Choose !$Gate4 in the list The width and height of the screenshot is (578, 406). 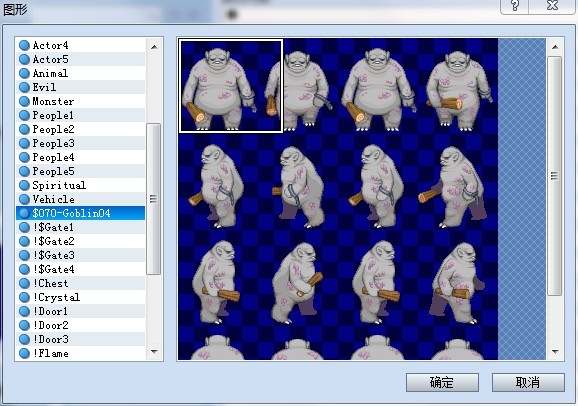[x=80, y=269]
